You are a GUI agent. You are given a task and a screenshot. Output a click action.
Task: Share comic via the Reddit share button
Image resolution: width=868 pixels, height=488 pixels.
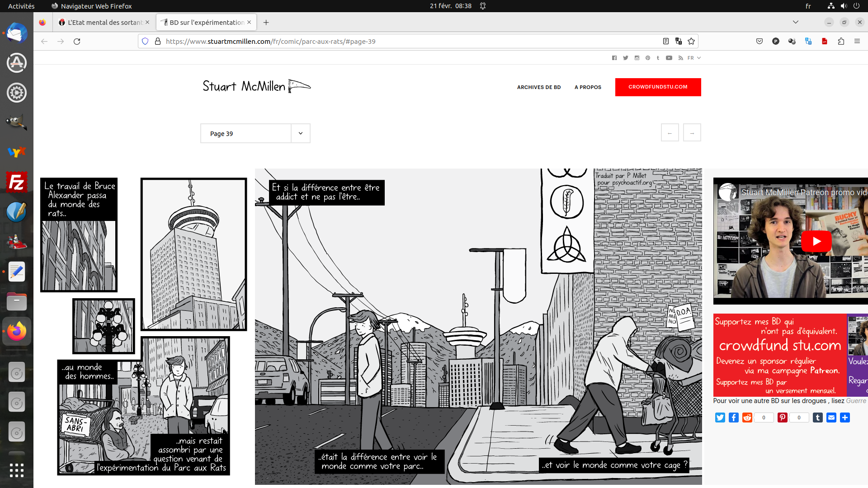747,418
